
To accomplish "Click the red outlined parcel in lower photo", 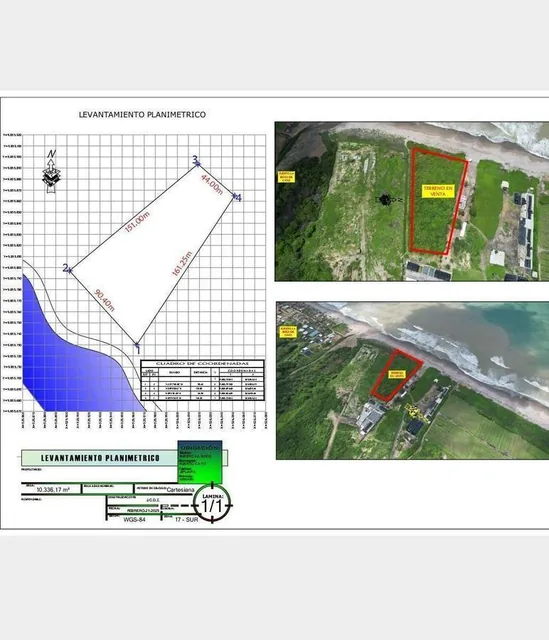I will 396,375.
